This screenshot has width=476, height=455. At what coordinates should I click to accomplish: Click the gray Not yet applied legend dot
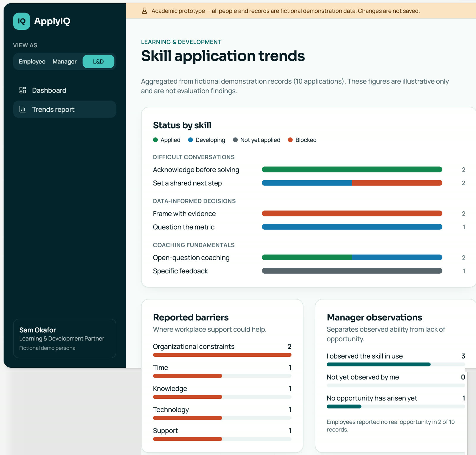235,140
